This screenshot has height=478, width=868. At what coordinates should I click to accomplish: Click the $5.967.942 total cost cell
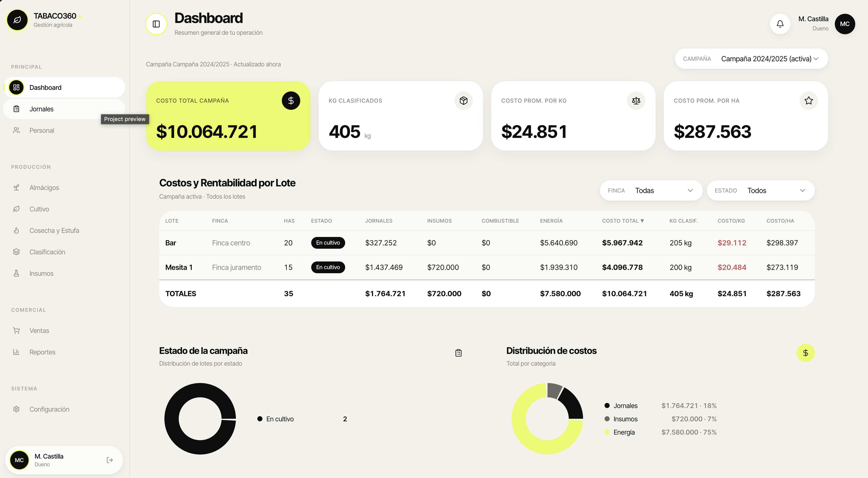[622, 243]
